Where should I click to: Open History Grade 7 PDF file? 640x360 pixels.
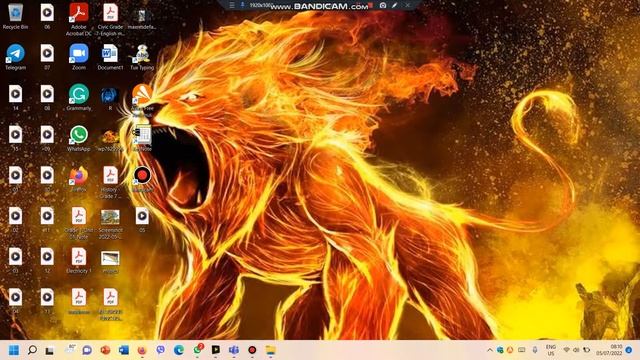point(110,182)
